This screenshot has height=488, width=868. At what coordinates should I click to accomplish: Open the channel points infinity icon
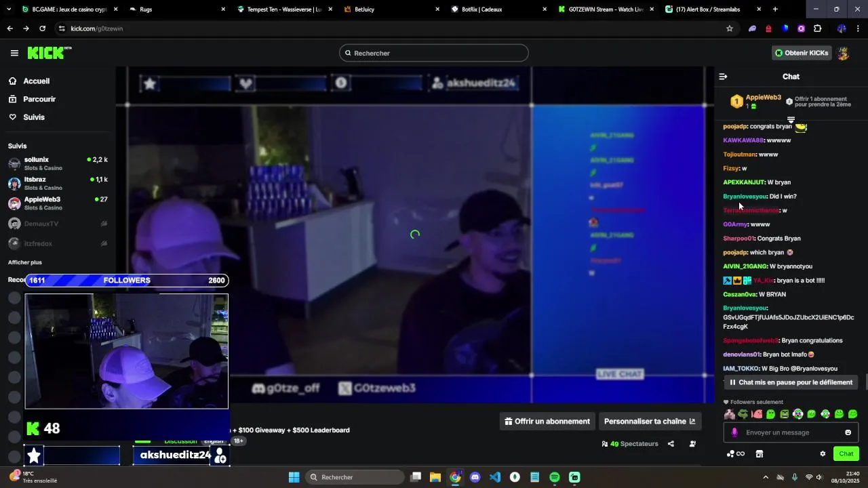pyautogui.click(x=736, y=454)
